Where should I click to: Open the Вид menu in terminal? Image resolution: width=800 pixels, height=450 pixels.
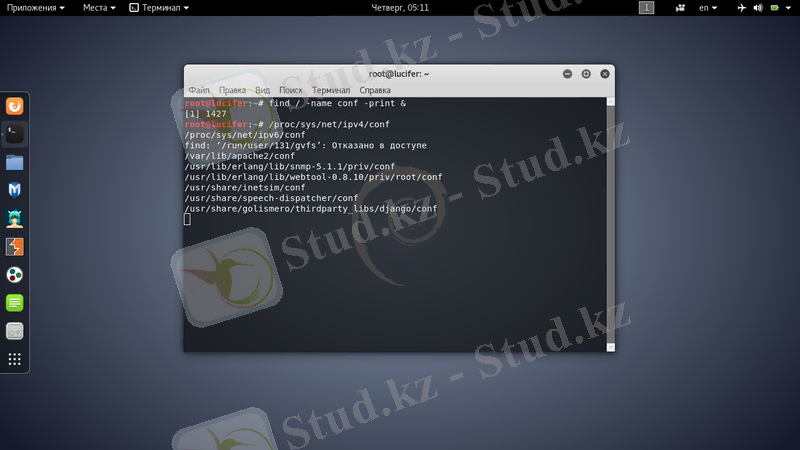point(262,90)
